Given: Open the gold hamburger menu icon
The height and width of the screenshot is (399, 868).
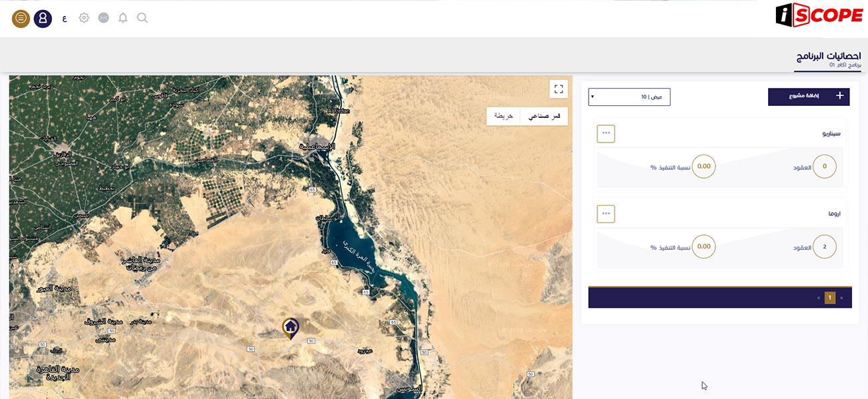Looking at the screenshot, I should (x=21, y=19).
